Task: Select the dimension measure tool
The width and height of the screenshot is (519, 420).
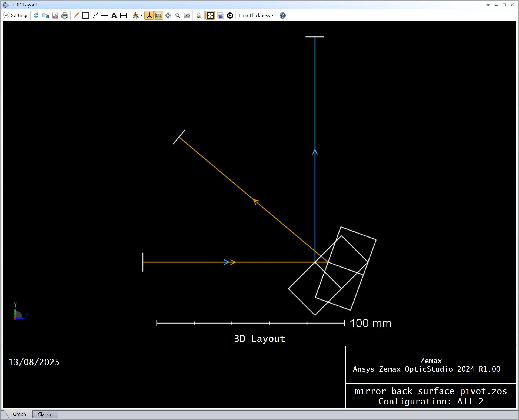Action: [124, 15]
